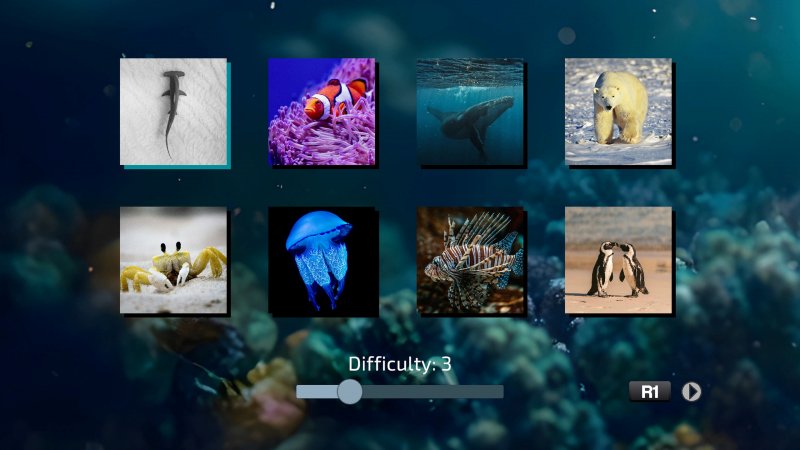Click the Difficulty slider handle
The width and height of the screenshot is (800, 450).
click(350, 392)
